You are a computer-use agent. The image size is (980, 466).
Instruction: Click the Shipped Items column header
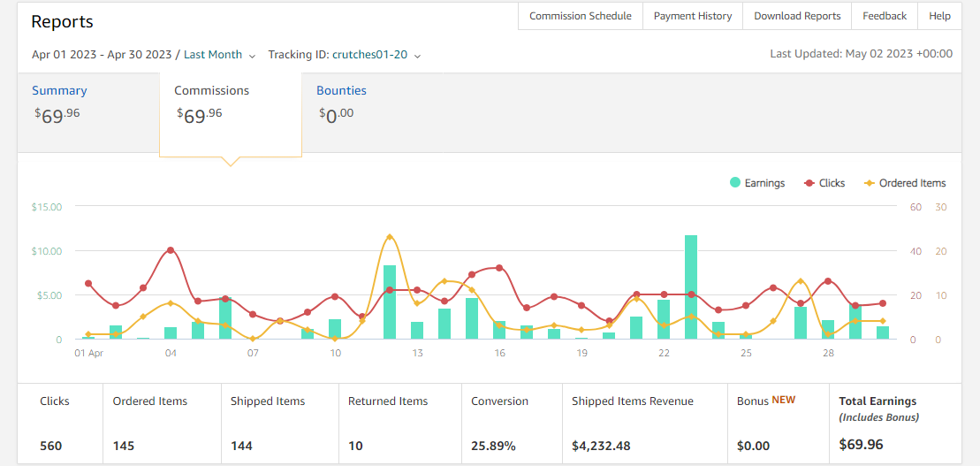268,401
